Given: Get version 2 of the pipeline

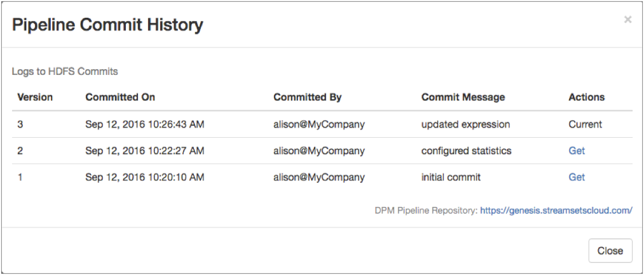Looking at the screenshot, I should coord(577,151).
